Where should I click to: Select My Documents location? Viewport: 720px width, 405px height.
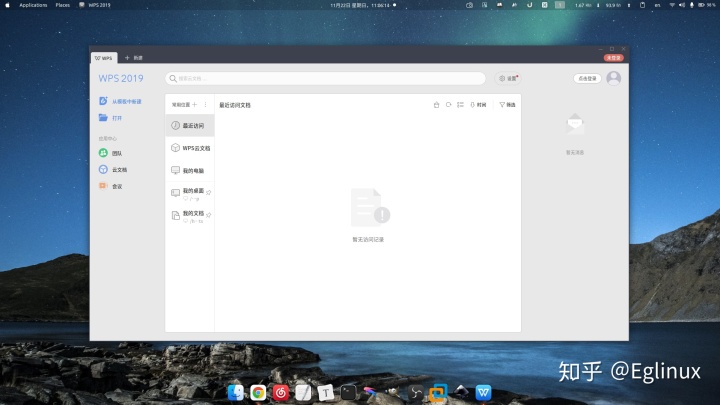[x=190, y=216]
